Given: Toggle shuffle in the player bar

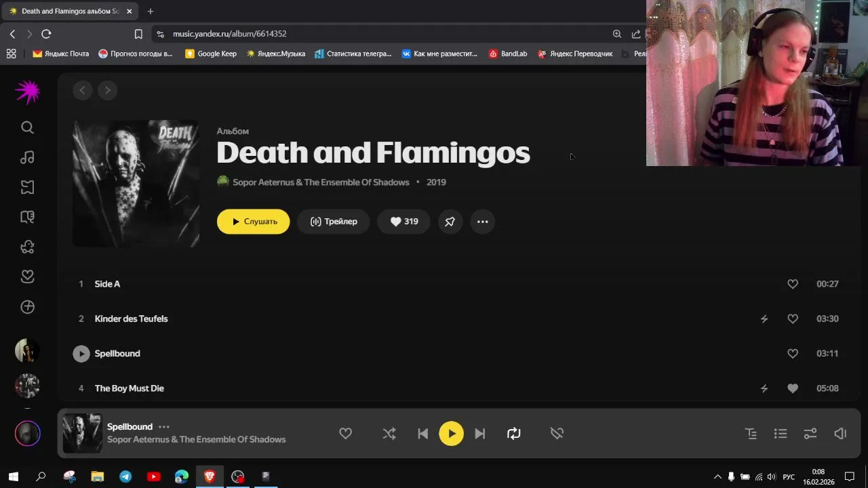Looking at the screenshot, I should tap(389, 434).
